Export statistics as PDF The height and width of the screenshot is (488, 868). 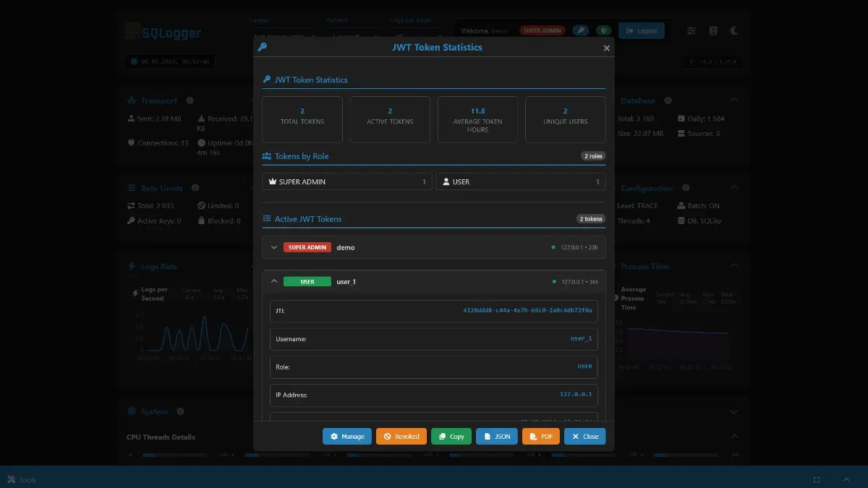[x=541, y=437]
